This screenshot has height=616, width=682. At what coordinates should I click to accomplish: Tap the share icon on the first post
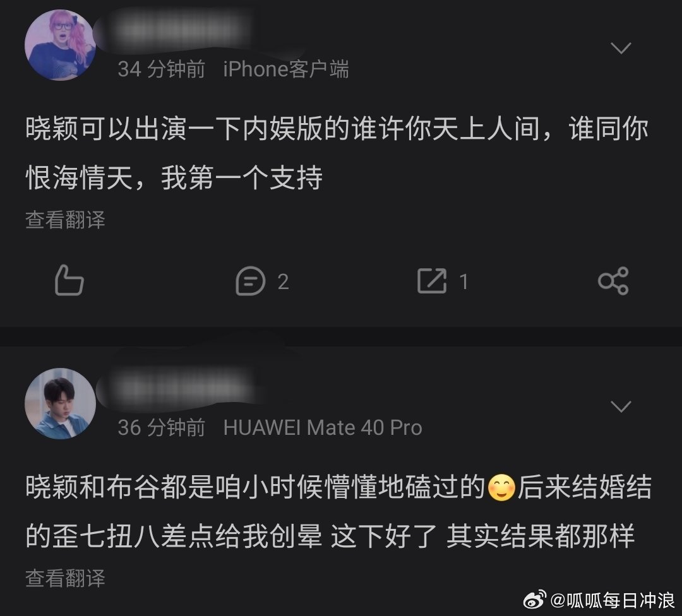(613, 281)
